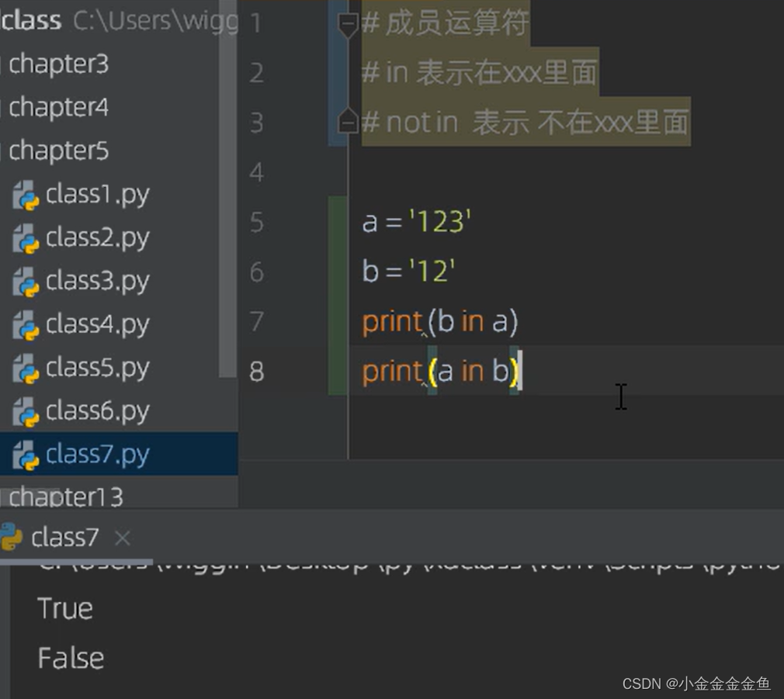The image size is (784, 699).
Task: Select the chapter4 folder
Action: coord(58,107)
